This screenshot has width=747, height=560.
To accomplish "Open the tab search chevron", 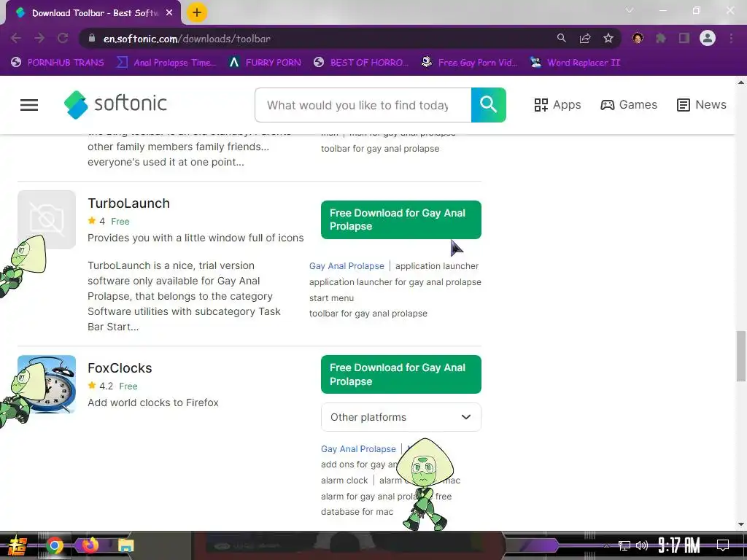I will (x=630, y=10).
